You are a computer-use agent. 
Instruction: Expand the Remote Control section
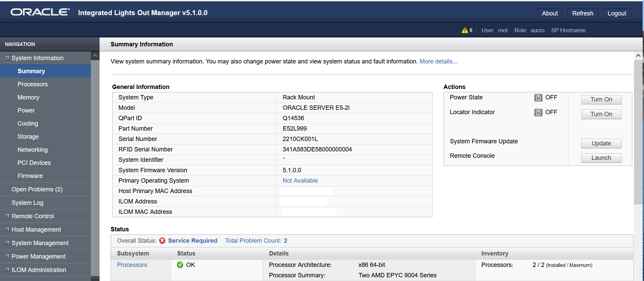pyautogui.click(x=7, y=216)
